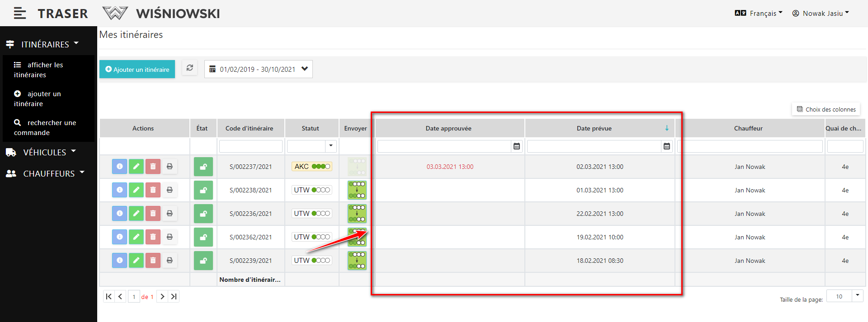Open the Statut filter dropdown
The image size is (868, 322).
pyautogui.click(x=330, y=146)
